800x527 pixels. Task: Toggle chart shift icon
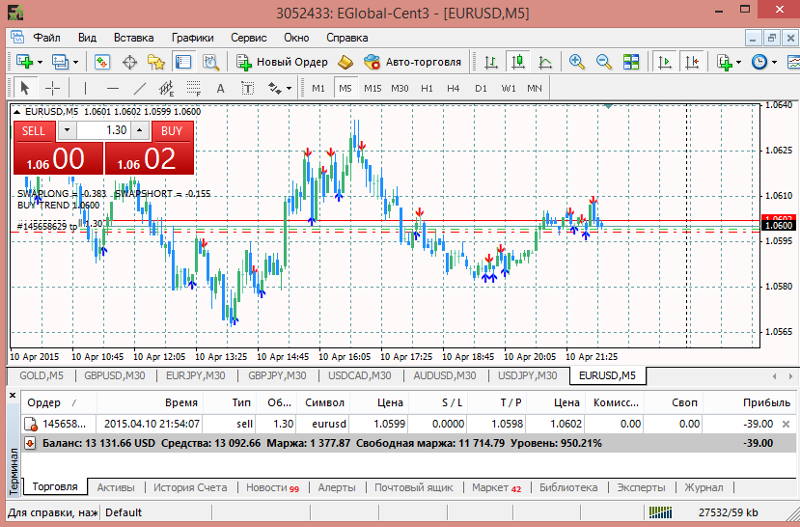click(692, 62)
